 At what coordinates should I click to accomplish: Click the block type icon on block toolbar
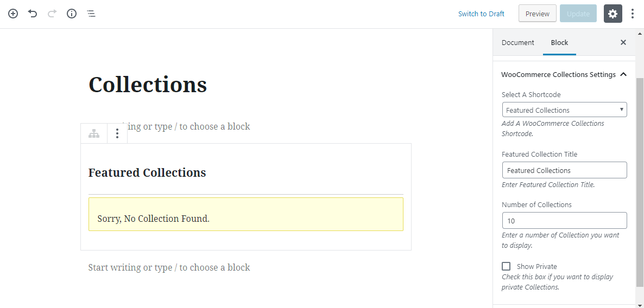pyautogui.click(x=94, y=133)
